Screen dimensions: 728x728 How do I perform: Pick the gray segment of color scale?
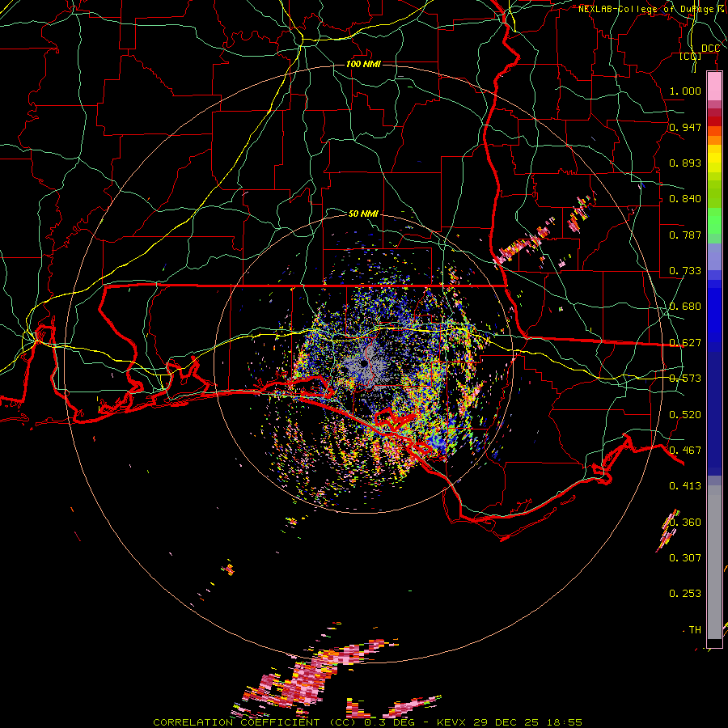[x=714, y=562]
